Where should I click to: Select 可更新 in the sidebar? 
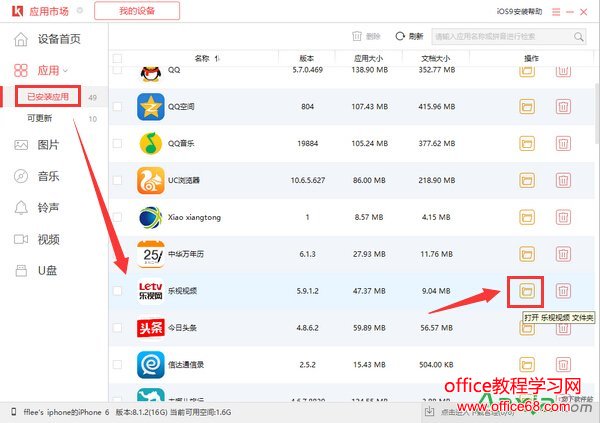pyautogui.click(x=39, y=118)
